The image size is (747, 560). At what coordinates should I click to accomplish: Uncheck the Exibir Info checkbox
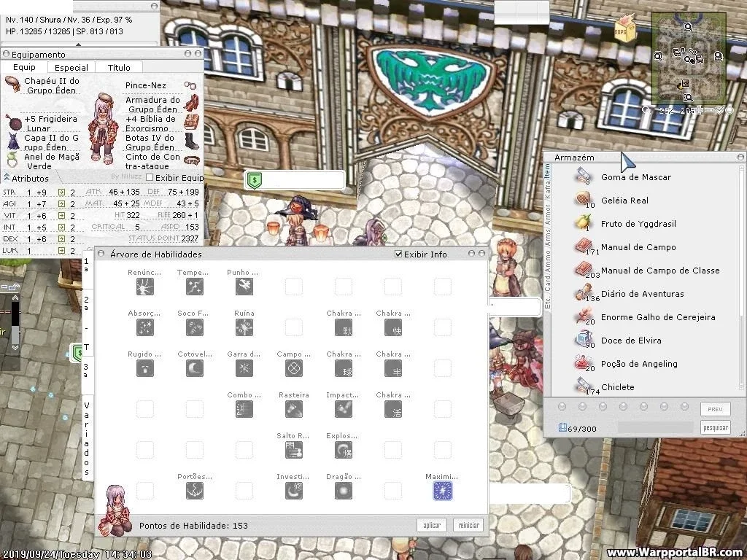(x=399, y=254)
